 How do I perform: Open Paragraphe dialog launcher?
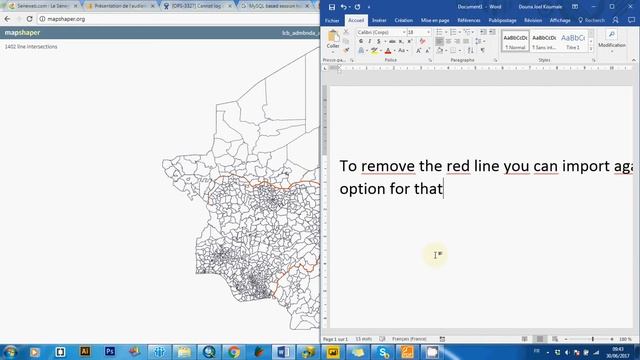495,60
